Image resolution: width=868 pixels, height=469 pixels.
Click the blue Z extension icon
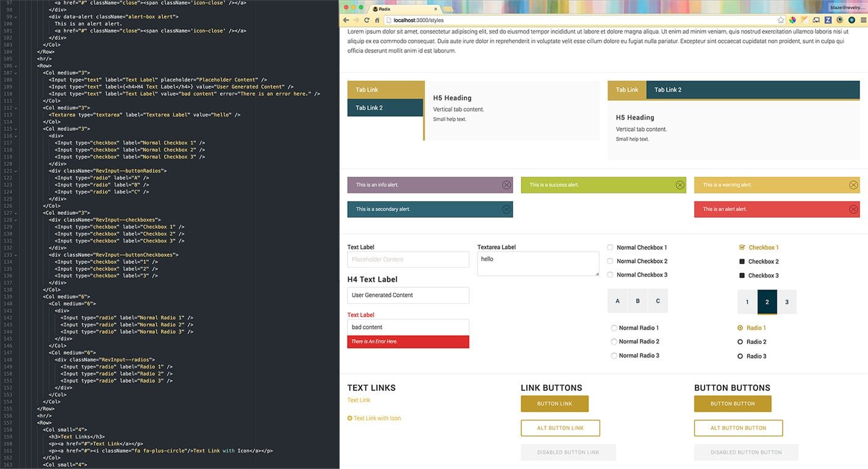[828, 20]
